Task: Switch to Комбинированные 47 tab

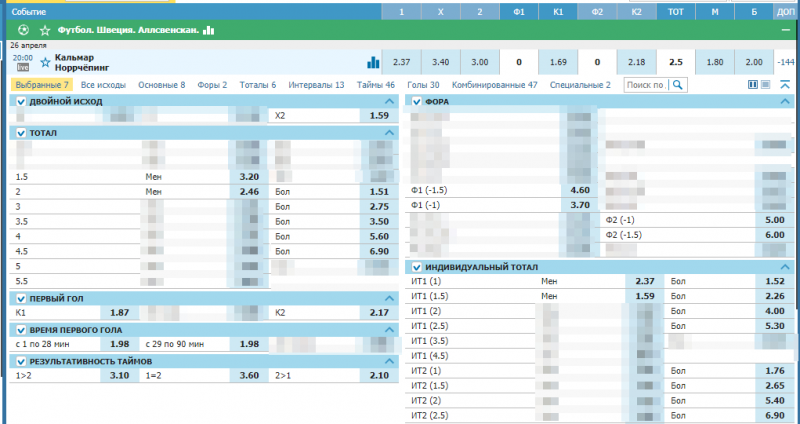Action: [x=494, y=86]
